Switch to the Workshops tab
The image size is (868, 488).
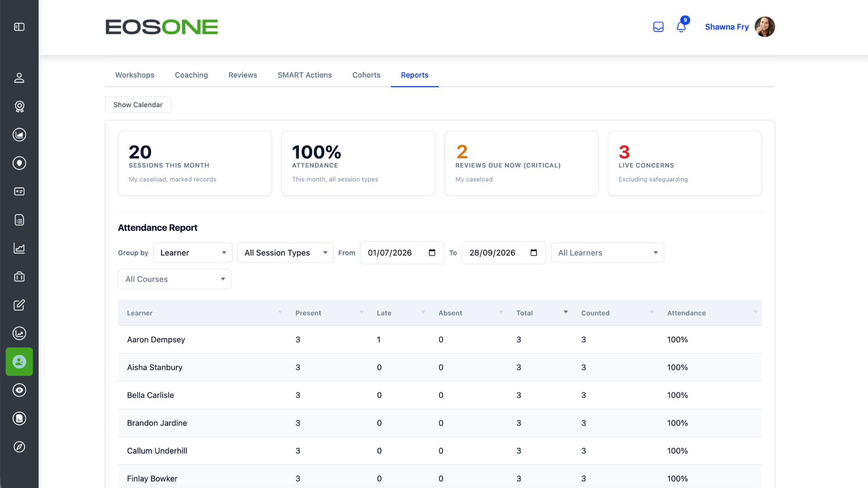[x=135, y=75]
